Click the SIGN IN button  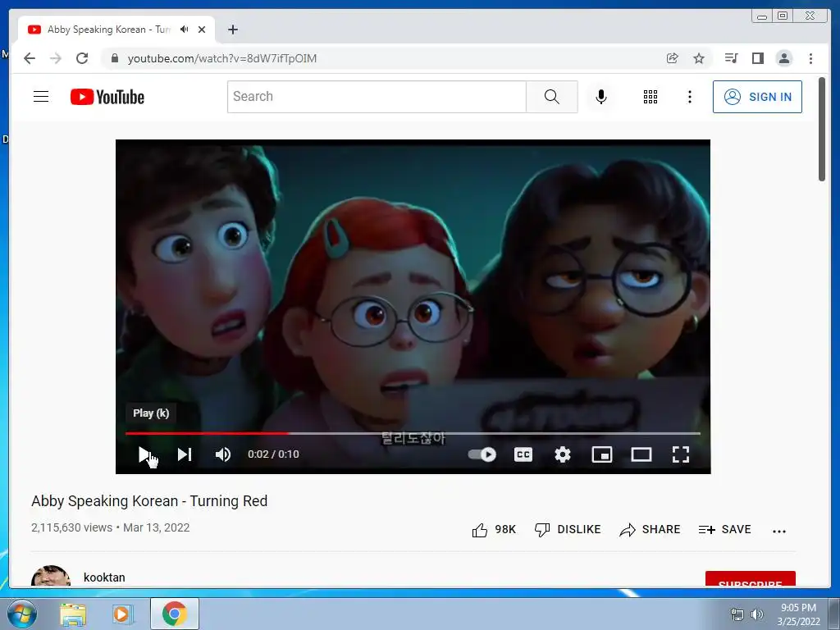pyautogui.click(x=757, y=97)
